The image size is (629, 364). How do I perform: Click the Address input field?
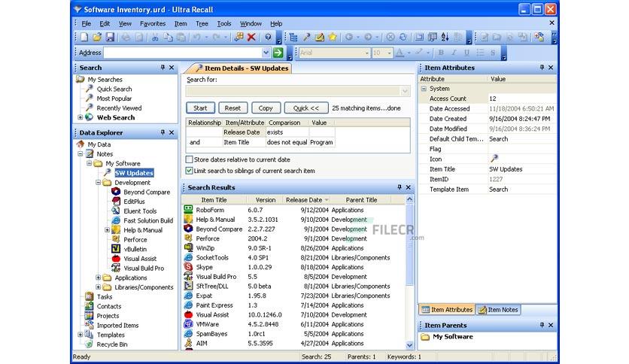[183, 53]
